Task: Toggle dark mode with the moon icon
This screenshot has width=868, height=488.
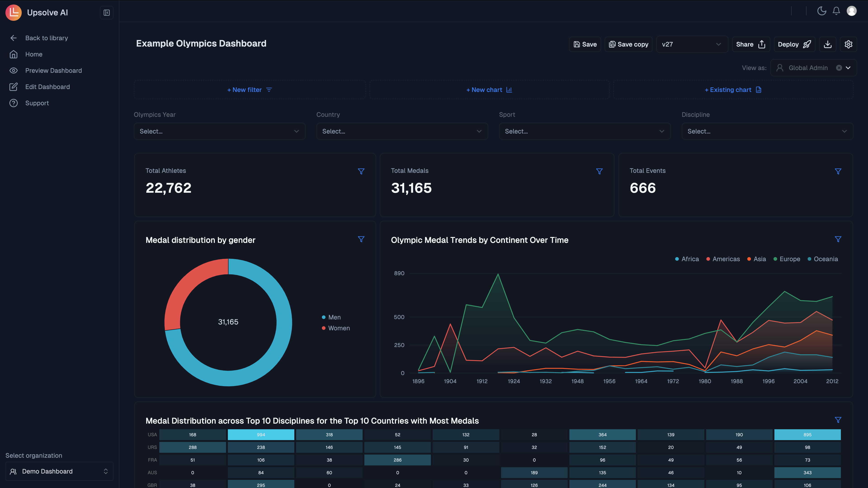Action: click(x=822, y=10)
